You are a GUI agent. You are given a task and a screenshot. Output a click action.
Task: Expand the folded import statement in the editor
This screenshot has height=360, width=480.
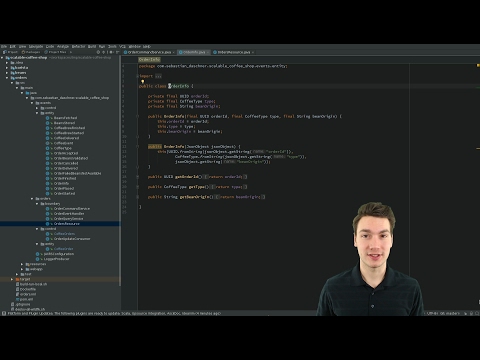click(x=158, y=76)
